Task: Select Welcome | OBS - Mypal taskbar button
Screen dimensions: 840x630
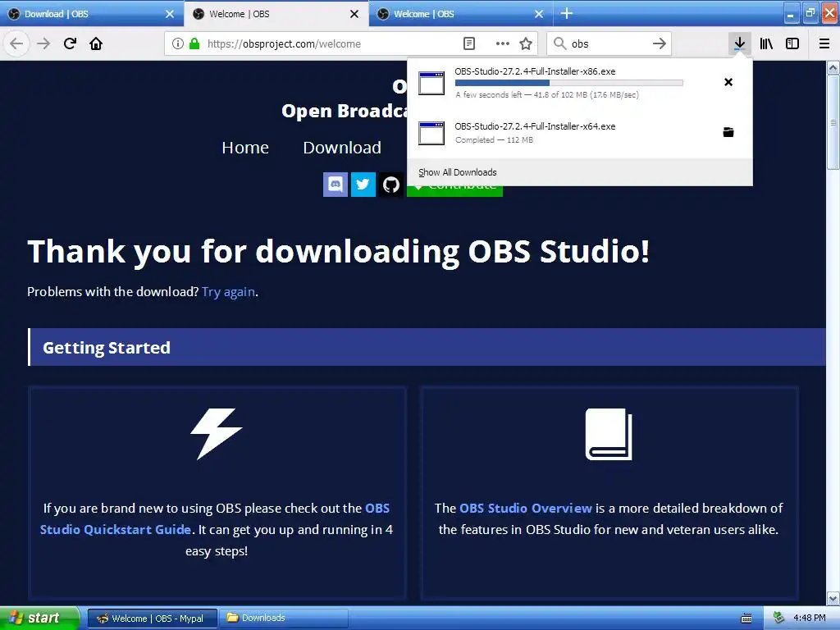Action: (x=153, y=619)
